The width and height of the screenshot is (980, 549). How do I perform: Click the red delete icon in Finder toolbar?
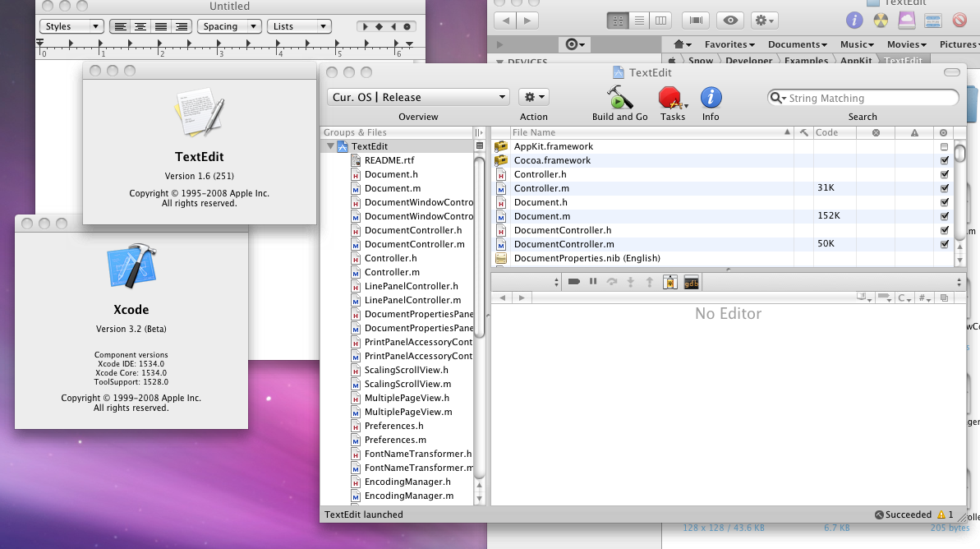tap(959, 21)
